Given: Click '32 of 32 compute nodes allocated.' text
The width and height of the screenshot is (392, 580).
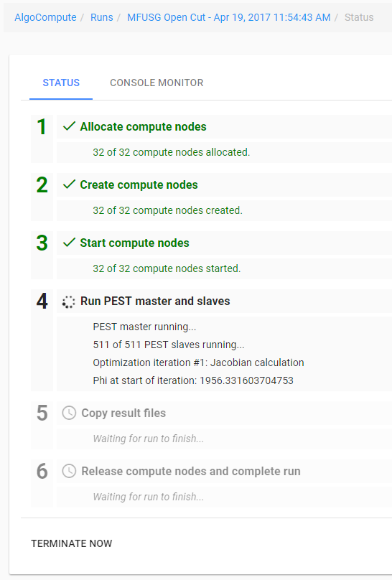Looking at the screenshot, I should point(171,152).
